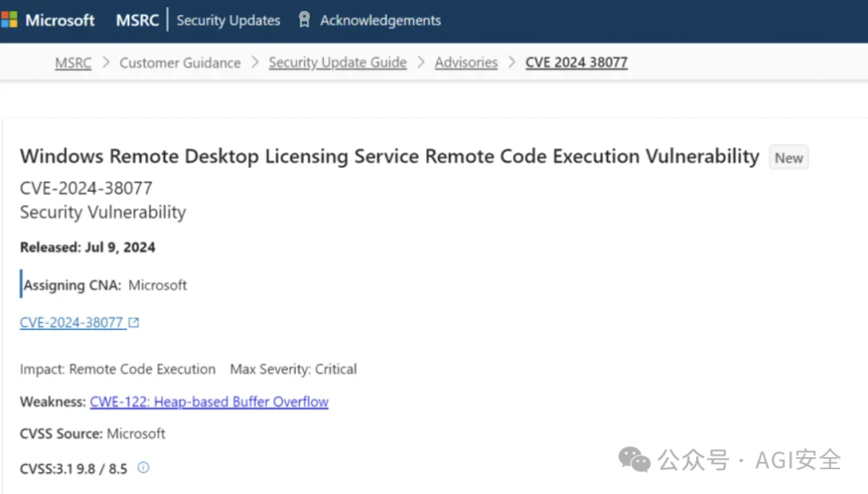Click the New badge beside the title

[x=788, y=157]
